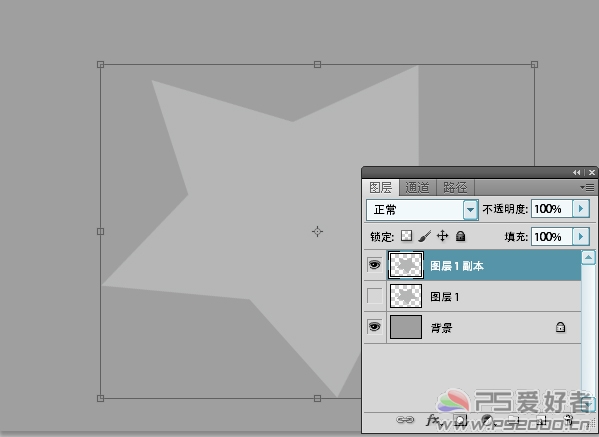Click the lock position move icon
The height and width of the screenshot is (437, 599).
442,236
